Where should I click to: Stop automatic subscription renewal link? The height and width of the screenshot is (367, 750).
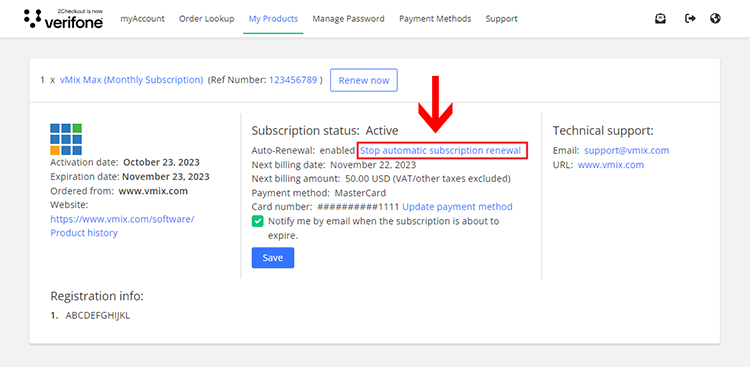point(441,150)
